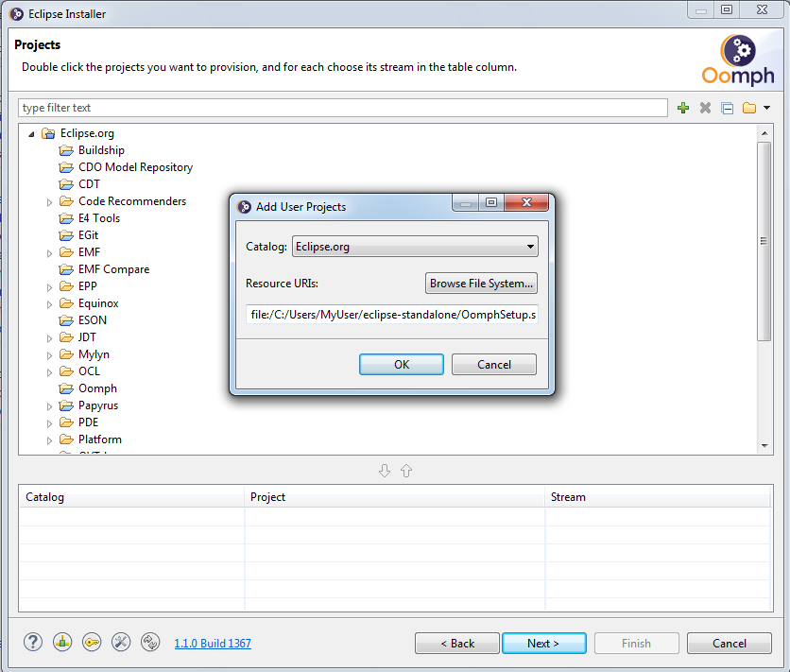This screenshot has width=790, height=672.
Task: Maximize the Add User Projects dialog
Action: [491, 202]
